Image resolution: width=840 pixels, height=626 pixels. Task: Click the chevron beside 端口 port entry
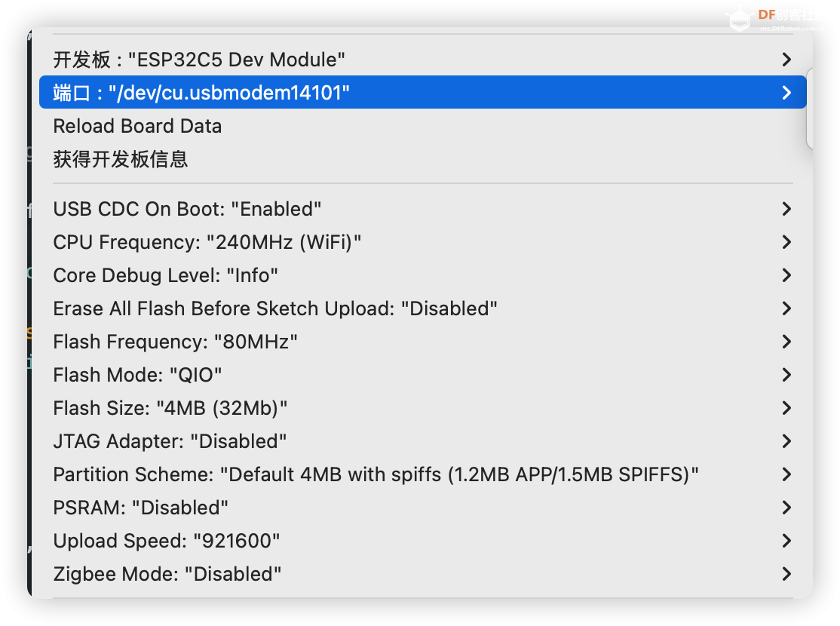point(786,92)
